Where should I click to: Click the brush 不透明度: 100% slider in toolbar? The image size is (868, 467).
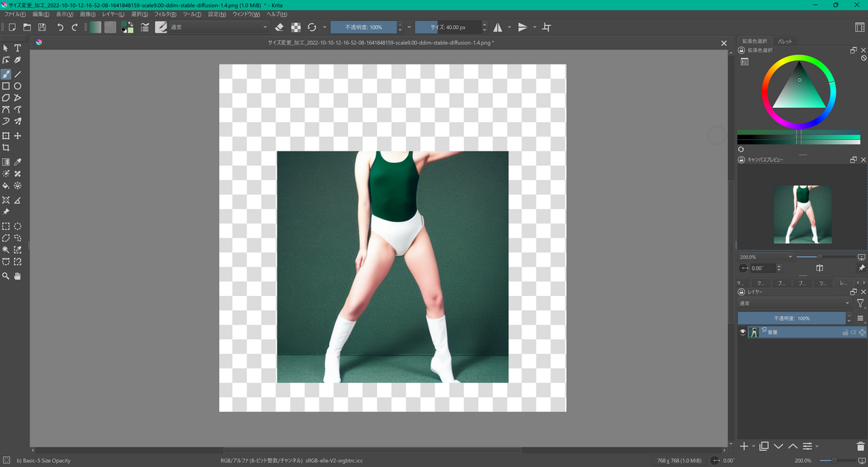[363, 27]
